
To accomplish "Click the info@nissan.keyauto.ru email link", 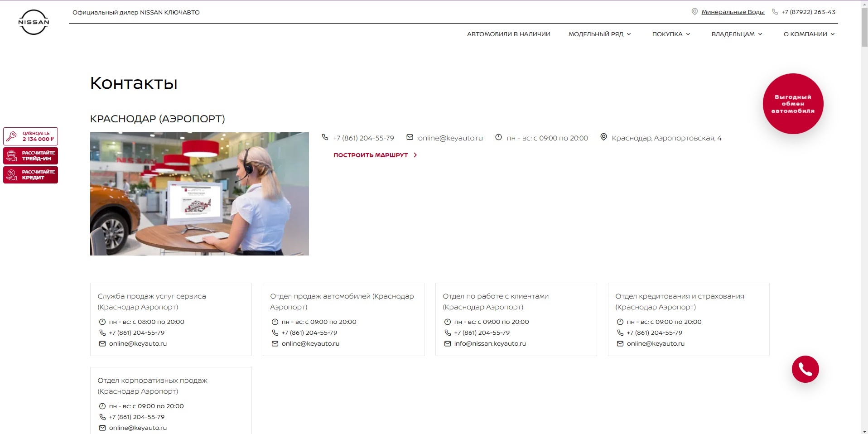I will tap(490, 344).
